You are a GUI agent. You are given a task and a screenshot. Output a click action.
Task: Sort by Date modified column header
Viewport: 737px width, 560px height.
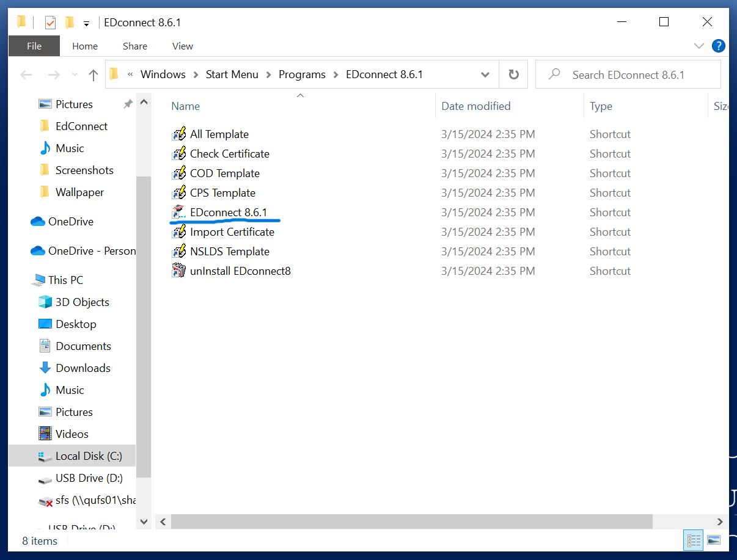coord(476,106)
